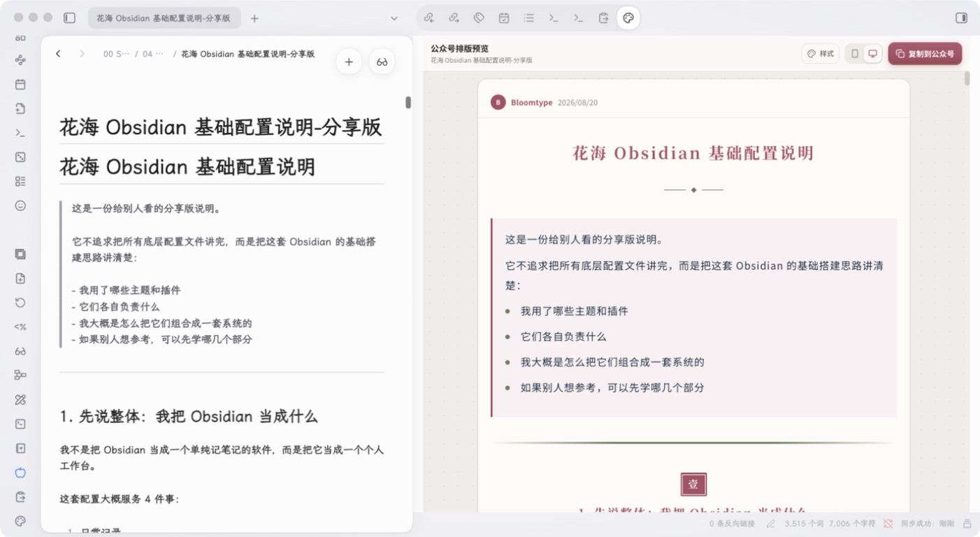Click the smiley face ribbon icon
This screenshot has height=537, width=980.
click(x=20, y=206)
